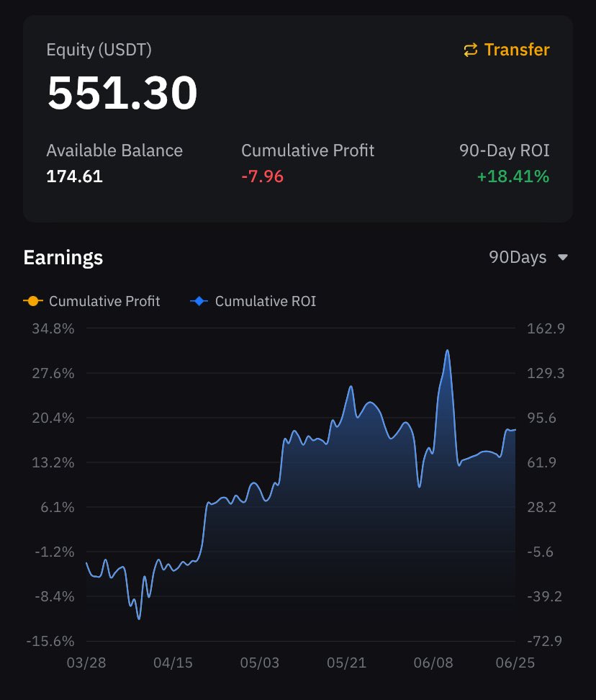The image size is (596, 700).
Task: Click the -5.6 right axis label
Action: point(541,552)
